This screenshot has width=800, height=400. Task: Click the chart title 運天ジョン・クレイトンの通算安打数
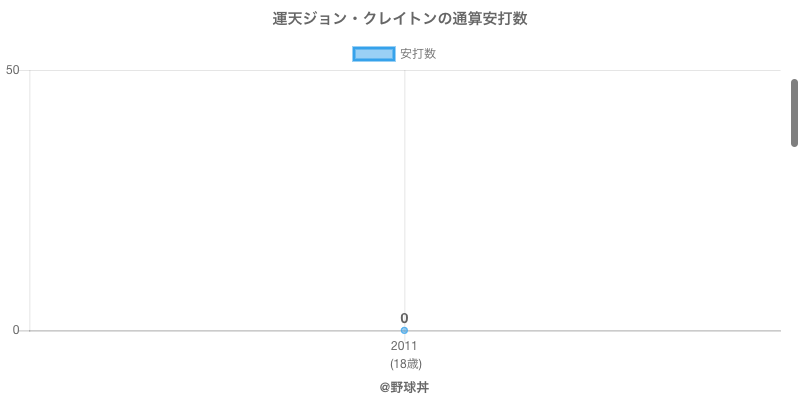[x=400, y=19]
